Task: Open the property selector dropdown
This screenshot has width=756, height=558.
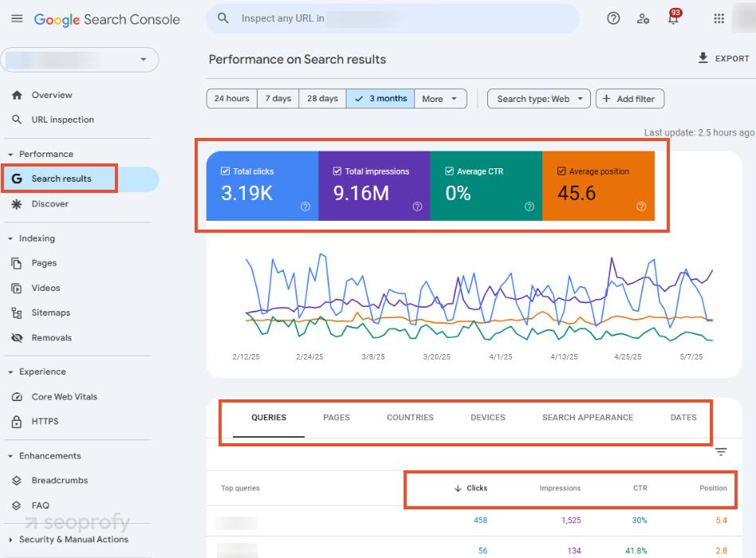Action: click(80, 60)
